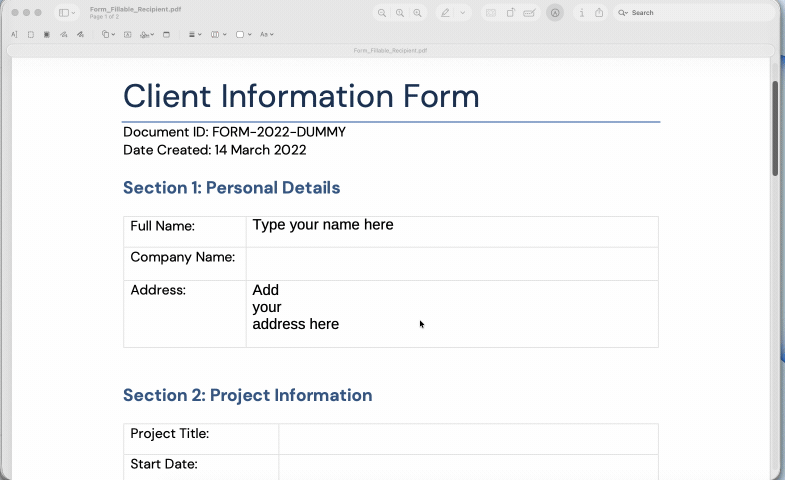The width and height of the screenshot is (785, 480).
Task: Click the form filling toolbar icon
Action: [529, 13]
